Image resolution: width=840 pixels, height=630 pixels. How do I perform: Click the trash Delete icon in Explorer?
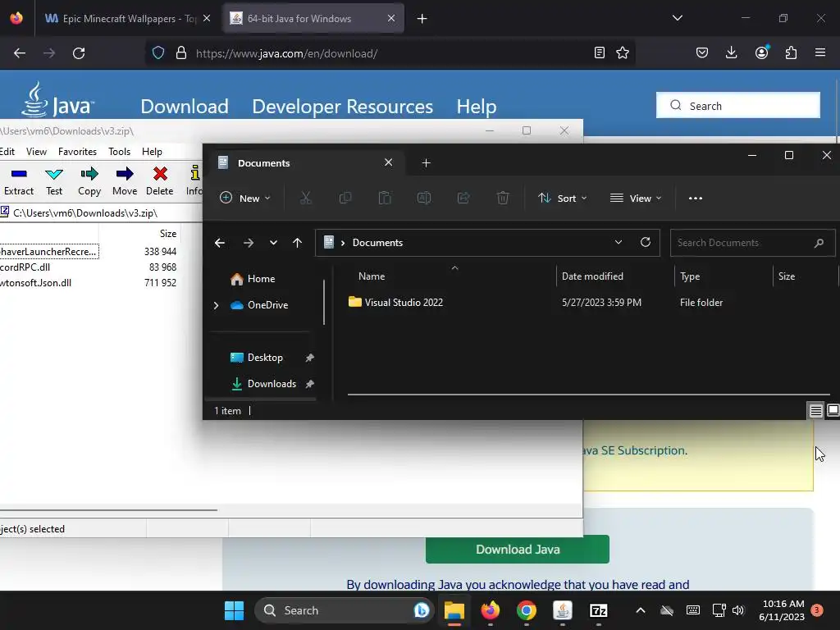coord(503,199)
